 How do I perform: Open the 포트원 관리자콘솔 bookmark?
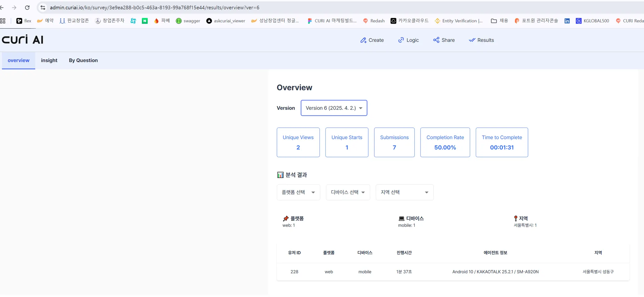[536, 21]
